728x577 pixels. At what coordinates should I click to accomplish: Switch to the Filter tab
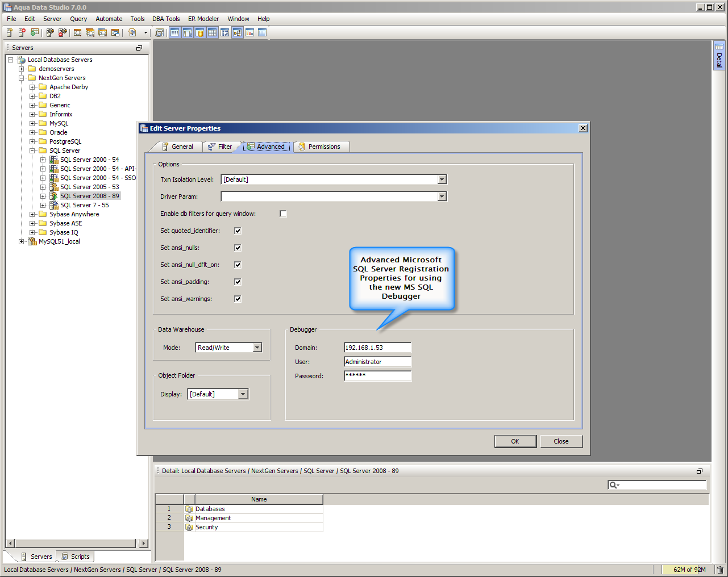pyautogui.click(x=221, y=147)
